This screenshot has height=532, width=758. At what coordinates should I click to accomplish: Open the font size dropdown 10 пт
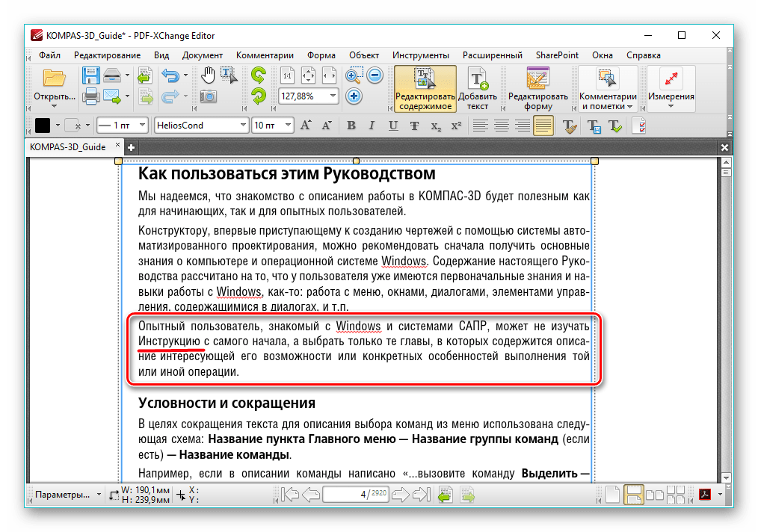click(271, 125)
